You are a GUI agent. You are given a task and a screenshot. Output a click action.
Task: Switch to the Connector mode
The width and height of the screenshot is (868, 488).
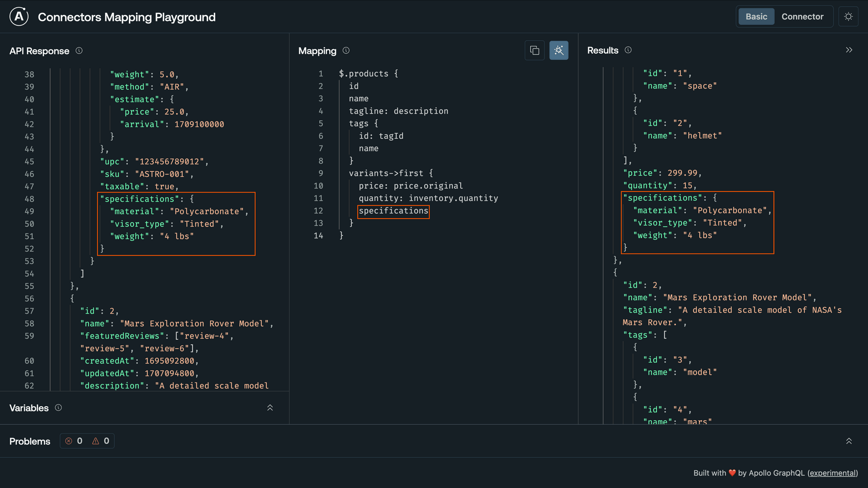[x=802, y=16]
